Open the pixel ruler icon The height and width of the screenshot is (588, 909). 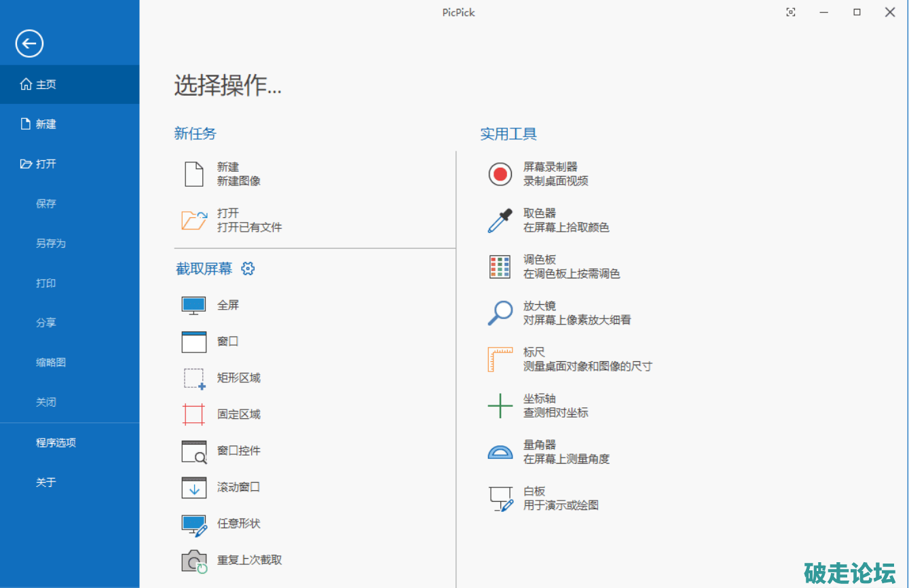click(x=500, y=359)
